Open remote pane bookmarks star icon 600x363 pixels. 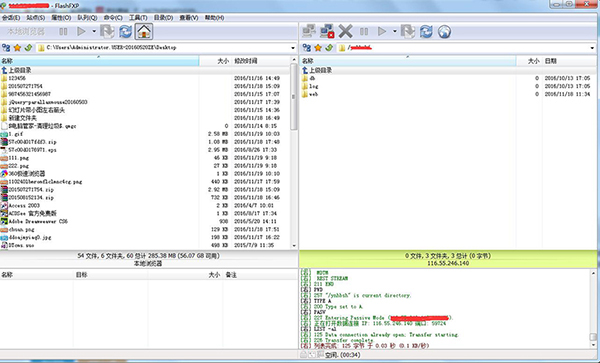[x=318, y=48]
